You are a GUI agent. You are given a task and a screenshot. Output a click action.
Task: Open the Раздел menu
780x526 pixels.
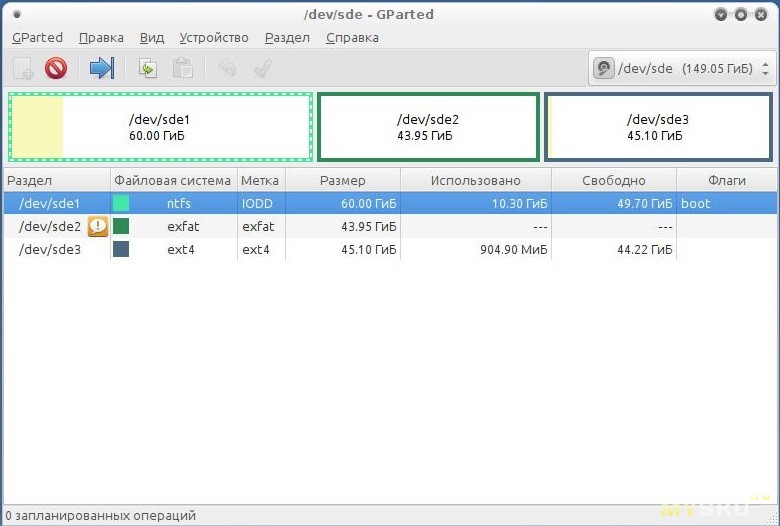pos(287,38)
